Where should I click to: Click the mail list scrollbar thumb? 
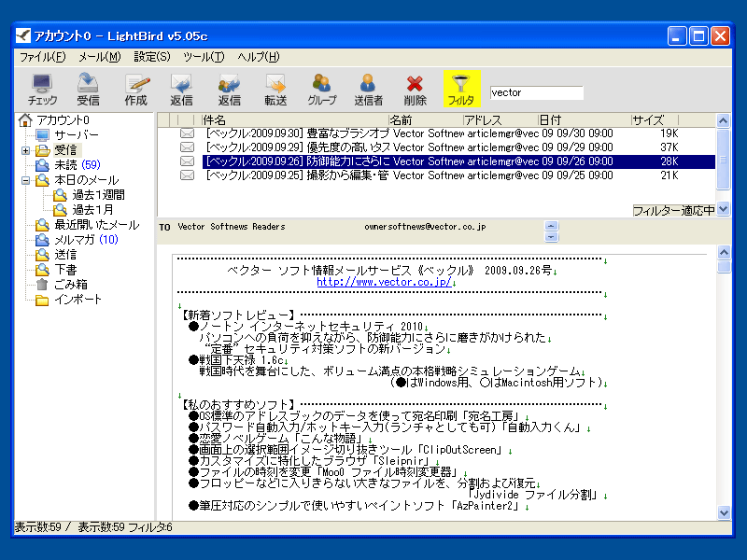723,159
